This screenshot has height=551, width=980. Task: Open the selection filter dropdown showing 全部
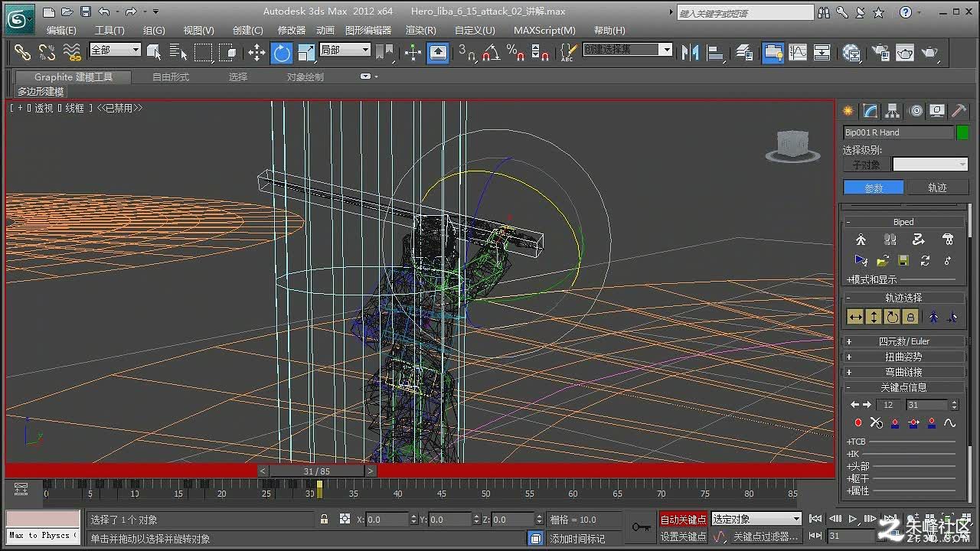pyautogui.click(x=115, y=50)
